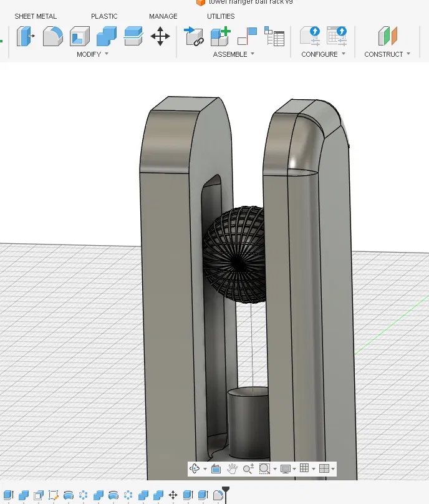
Task: Open Grid and Snaps settings icon
Action: 304,468
